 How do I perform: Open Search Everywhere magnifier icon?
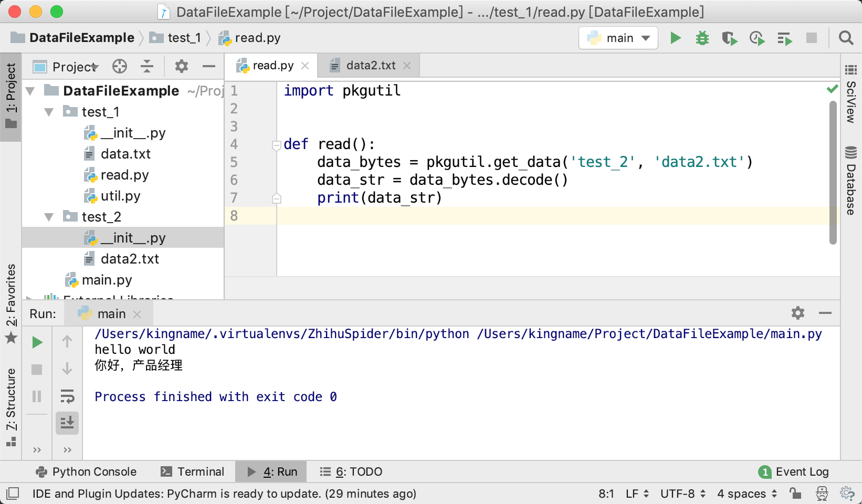coord(846,38)
